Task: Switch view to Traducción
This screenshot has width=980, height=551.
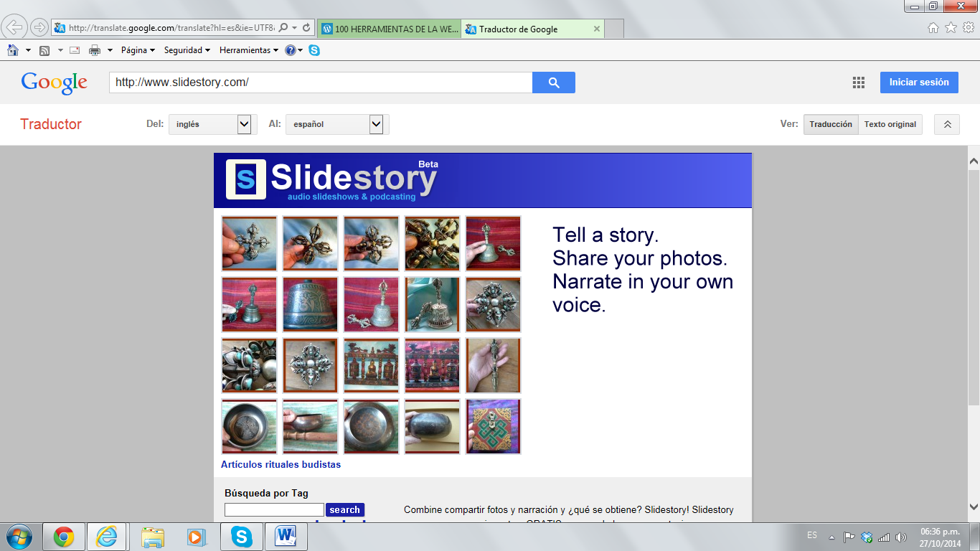Action: [x=830, y=124]
